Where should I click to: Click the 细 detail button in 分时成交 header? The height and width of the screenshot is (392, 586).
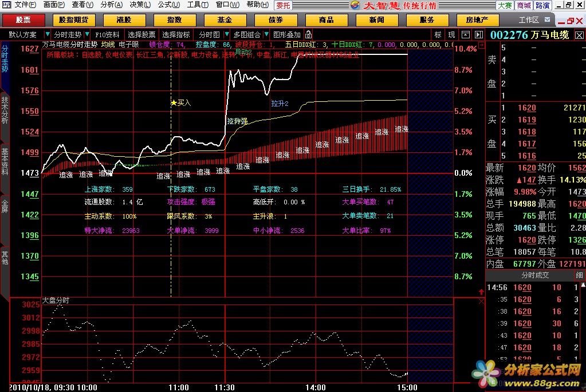coord(579,275)
